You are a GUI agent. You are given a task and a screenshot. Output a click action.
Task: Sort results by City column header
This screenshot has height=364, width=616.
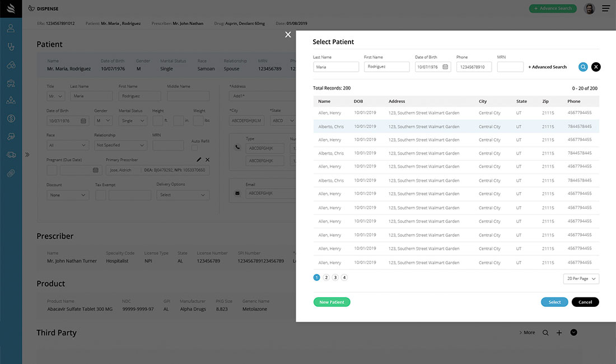tap(483, 101)
